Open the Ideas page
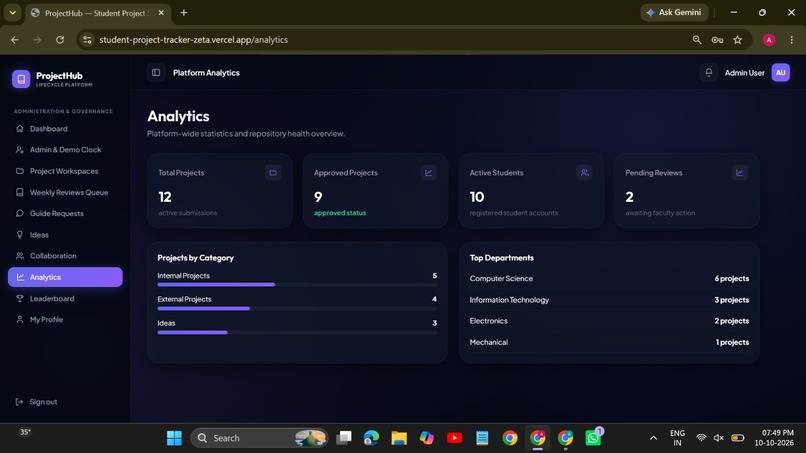The image size is (806, 453). [x=65, y=234]
